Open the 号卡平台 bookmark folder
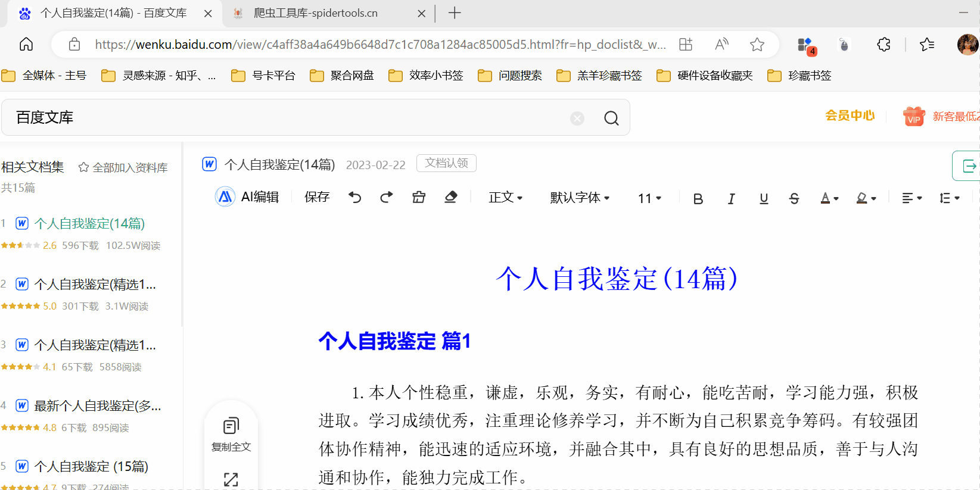The image size is (980, 490). point(263,76)
